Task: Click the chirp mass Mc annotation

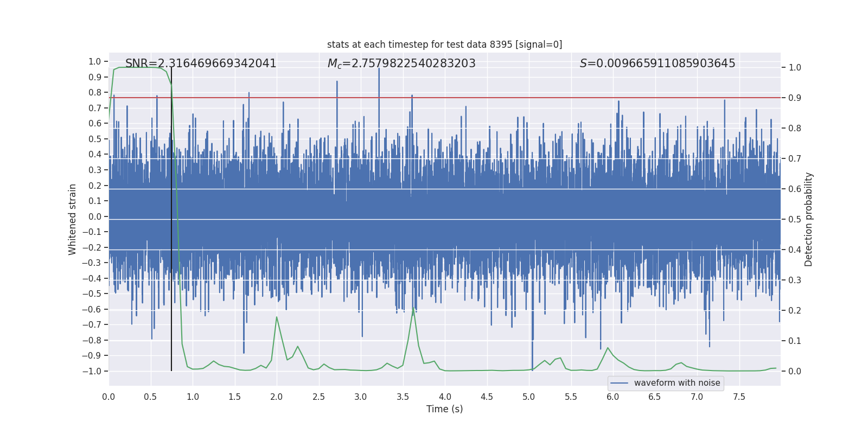Action: pyautogui.click(x=401, y=63)
